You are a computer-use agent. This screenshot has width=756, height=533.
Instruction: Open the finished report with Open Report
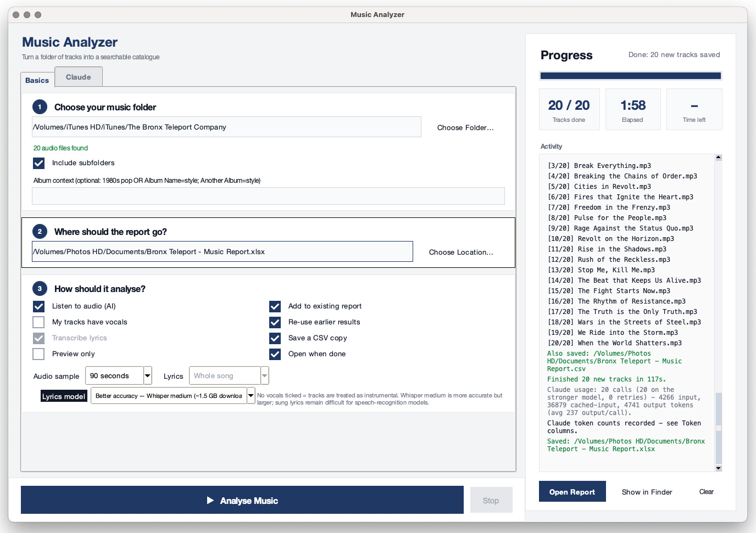point(572,492)
